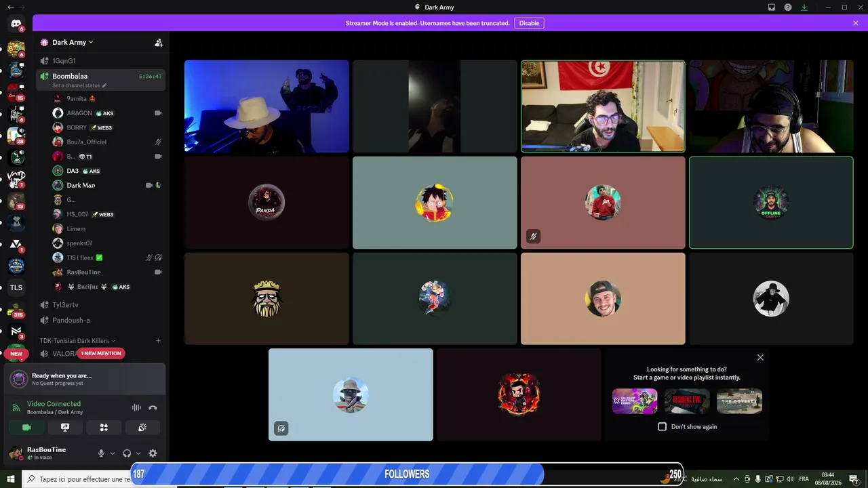
Task: Open the server icon with the 13 badge
Action: (x=16, y=201)
